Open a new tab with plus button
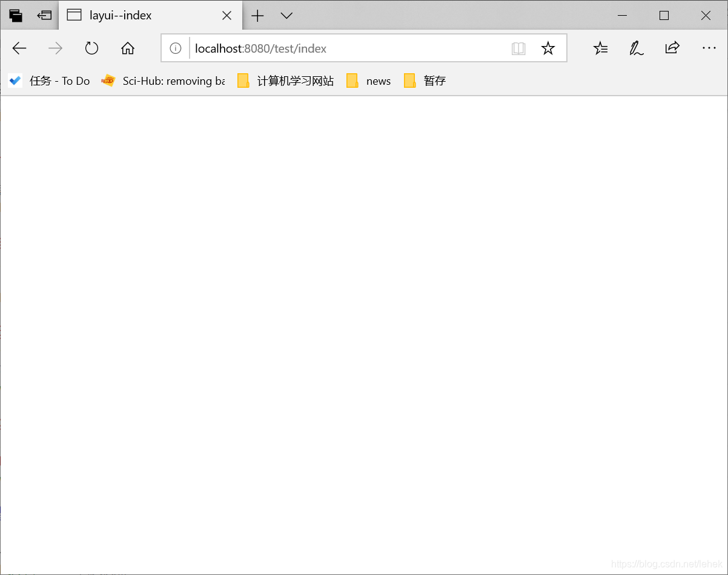Image resolution: width=728 pixels, height=575 pixels. point(258,16)
